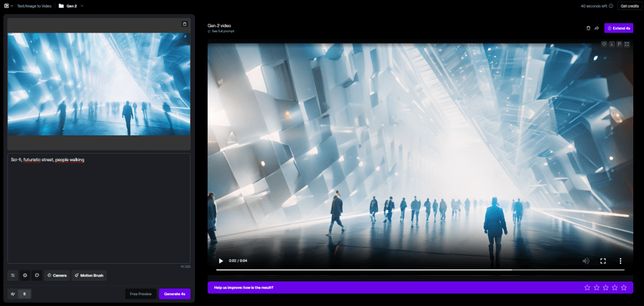Click See full prompt link
The image size is (644, 306).
click(x=222, y=31)
